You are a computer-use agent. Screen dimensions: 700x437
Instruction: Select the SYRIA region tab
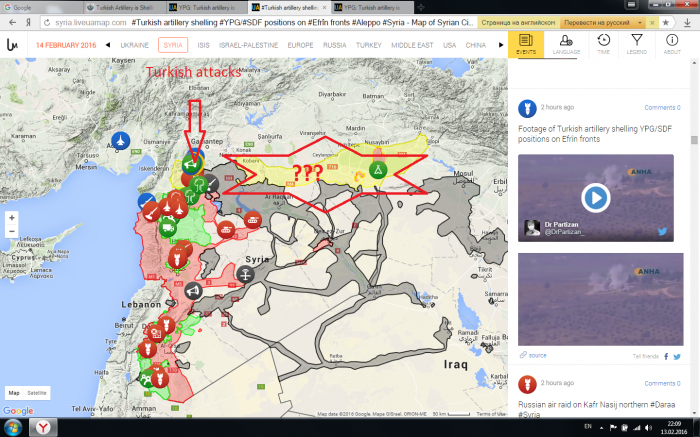click(x=173, y=45)
